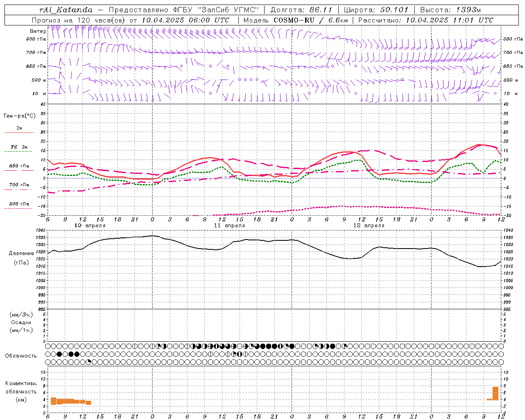Screen dimensions: 525x420
Task: Click the '(мм/3ч.)' precipitation unit label
Action: [21, 315]
